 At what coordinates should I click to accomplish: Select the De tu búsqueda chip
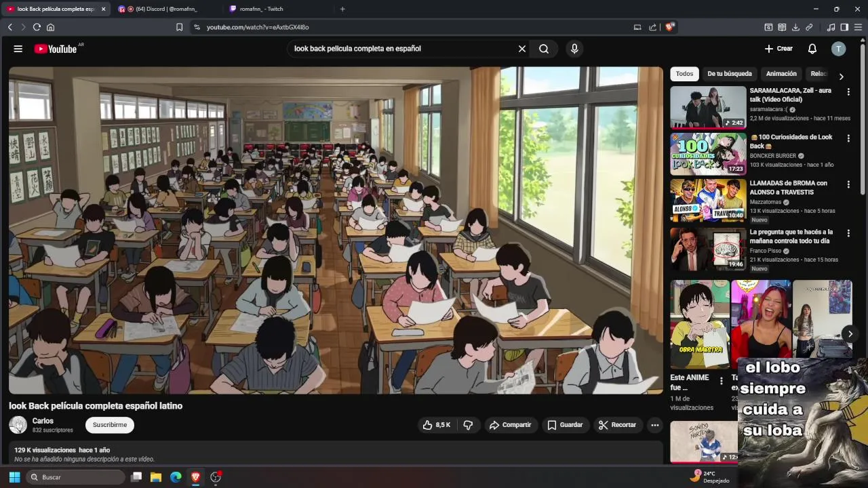[730, 73]
